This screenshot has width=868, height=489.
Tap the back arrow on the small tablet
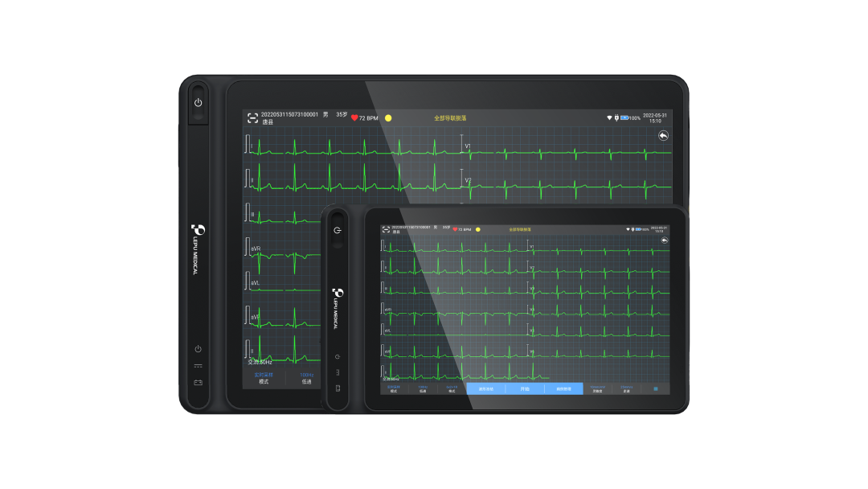665,240
